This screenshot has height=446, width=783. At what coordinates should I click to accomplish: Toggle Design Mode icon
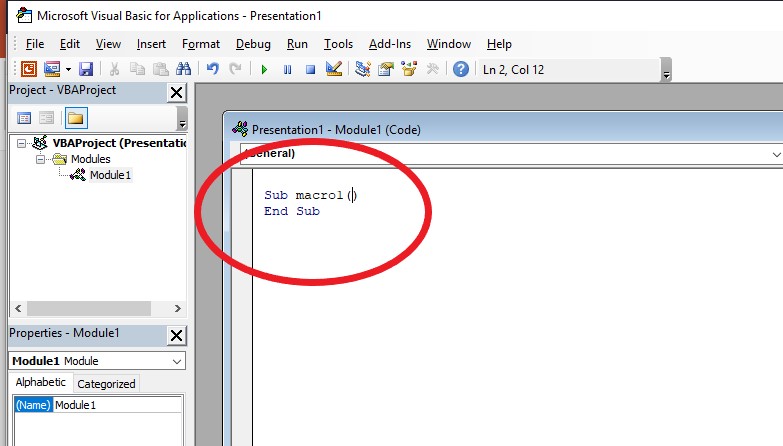pyautogui.click(x=334, y=69)
